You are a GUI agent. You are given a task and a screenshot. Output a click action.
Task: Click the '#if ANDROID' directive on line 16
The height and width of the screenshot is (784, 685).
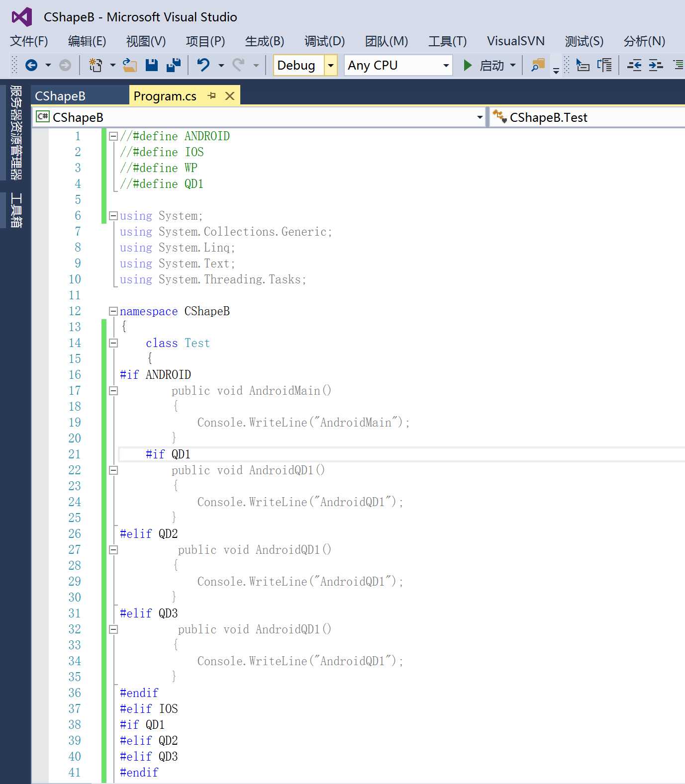[x=155, y=375]
